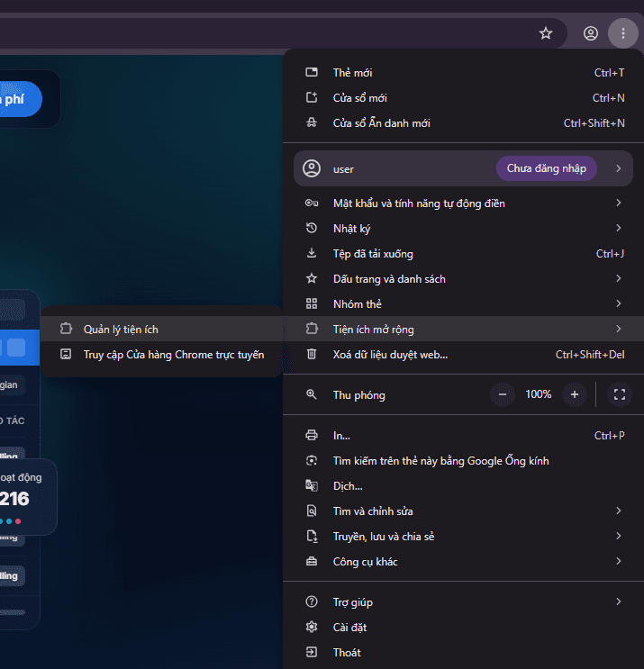Choose Xoá dữ liệu duyệt web...
Screen dimensions: 644x669
coord(464,354)
